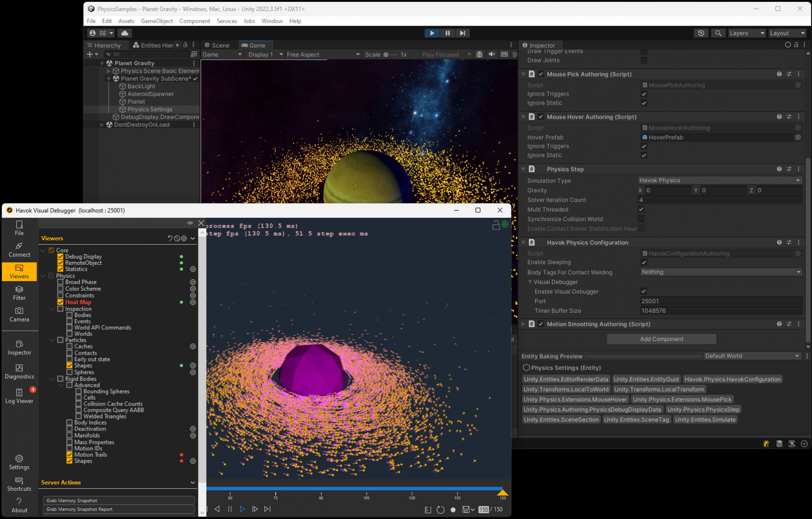Disable the Heat Map viewer checkbox
This screenshot has height=519, width=812.
pos(61,302)
